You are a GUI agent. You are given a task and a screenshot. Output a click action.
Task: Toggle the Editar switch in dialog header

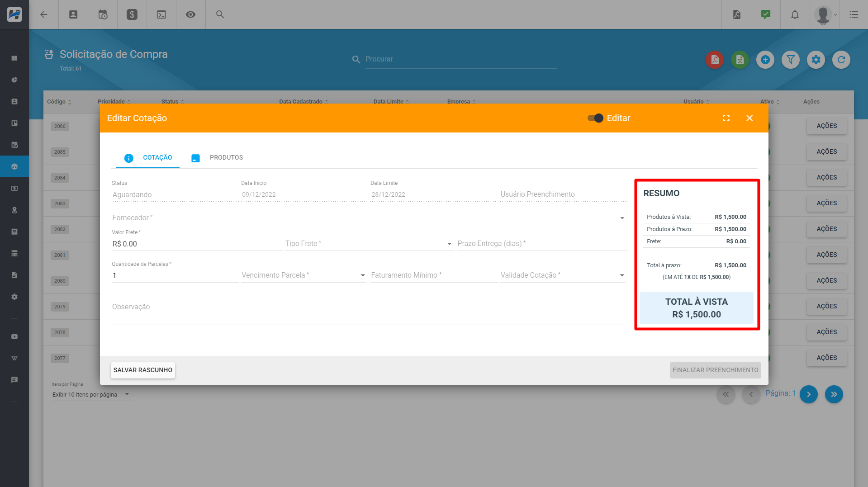tap(595, 118)
